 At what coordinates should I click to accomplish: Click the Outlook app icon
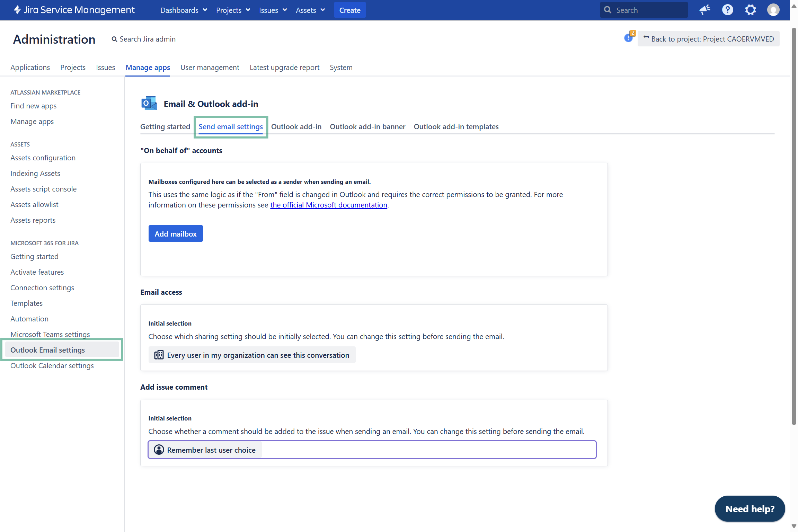149,104
